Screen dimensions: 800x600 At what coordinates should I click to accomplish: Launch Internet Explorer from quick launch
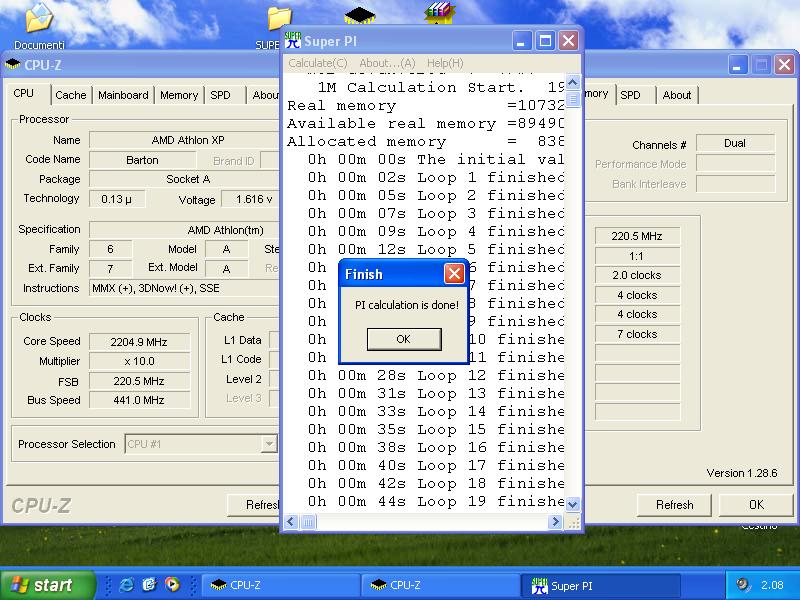(126, 584)
